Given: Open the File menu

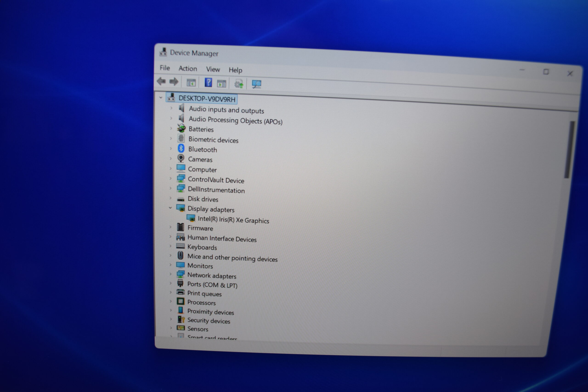Looking at the screenshot, I should pyautogui.click(x=165, y=68).
